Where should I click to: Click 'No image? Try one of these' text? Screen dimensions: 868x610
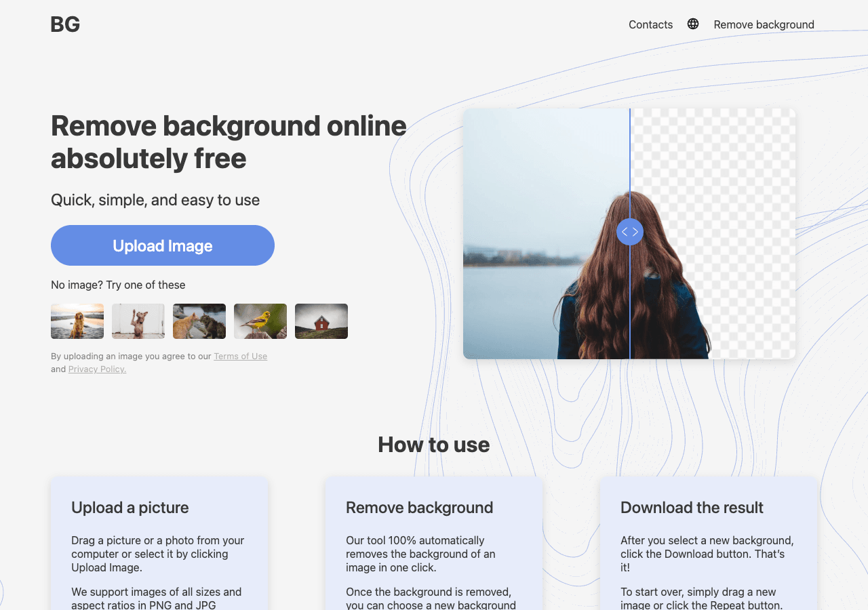(118, 285)
